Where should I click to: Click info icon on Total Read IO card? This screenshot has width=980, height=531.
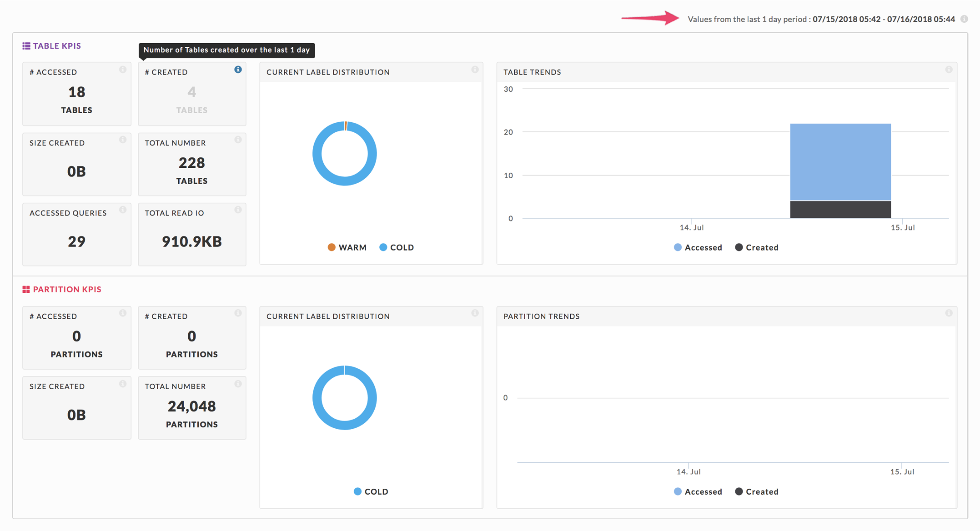(238, 210)
